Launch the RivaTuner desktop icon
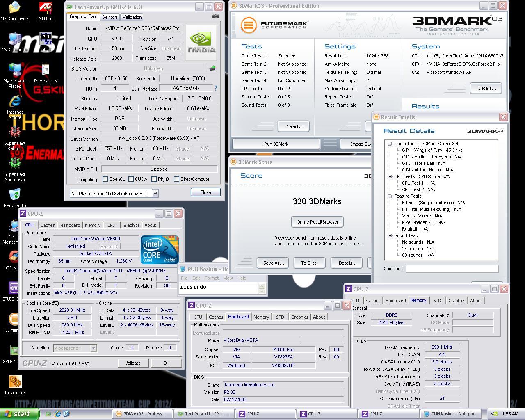Image resolution: width=525 pixels, height=420 pixels. point(15,385)
